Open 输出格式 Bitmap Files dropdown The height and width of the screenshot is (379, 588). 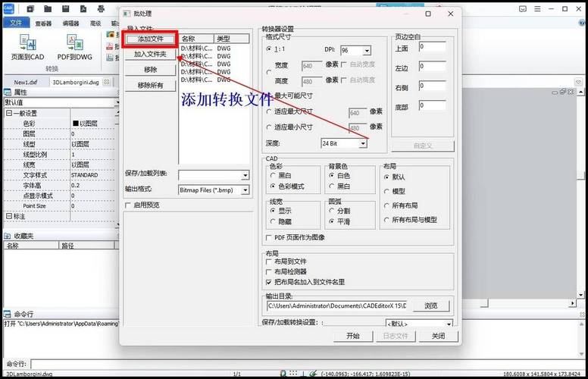245,190
